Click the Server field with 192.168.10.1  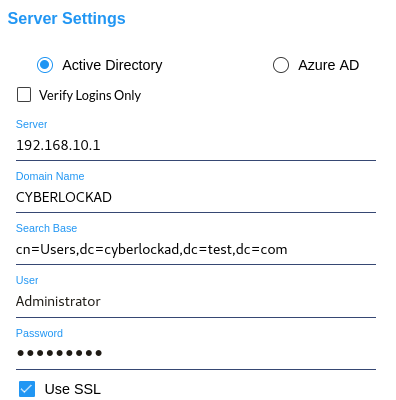point(196,146)
